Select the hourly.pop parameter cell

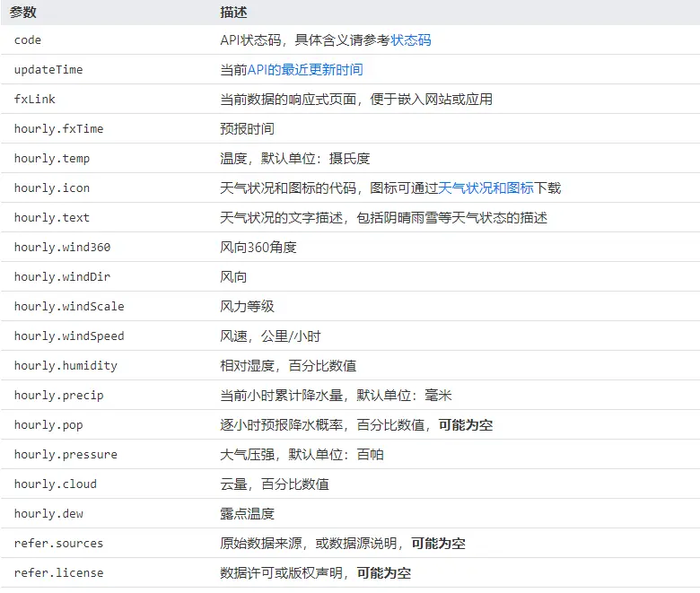48,424
